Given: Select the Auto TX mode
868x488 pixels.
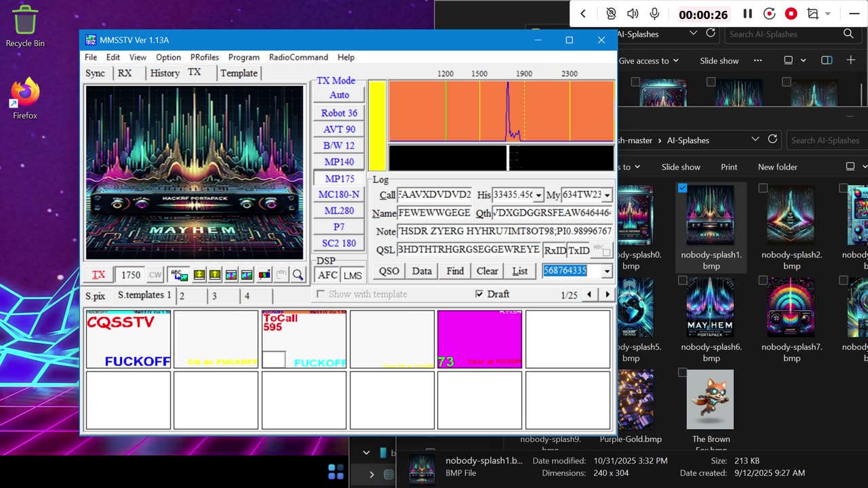Looking at the screenshot, I should pyautogui.click(x=339, y=95).
